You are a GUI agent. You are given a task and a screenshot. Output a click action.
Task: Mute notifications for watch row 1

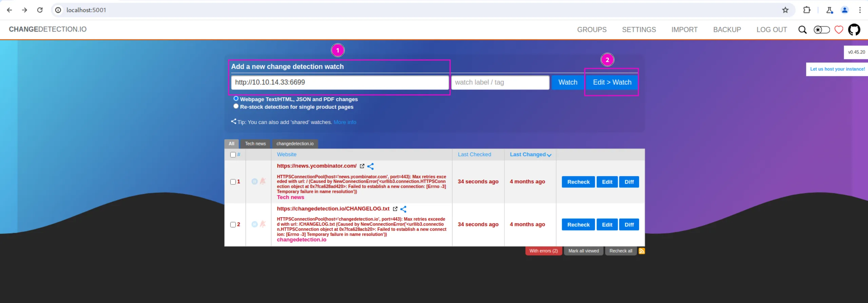pyautogui.click(x=263, y=181)
